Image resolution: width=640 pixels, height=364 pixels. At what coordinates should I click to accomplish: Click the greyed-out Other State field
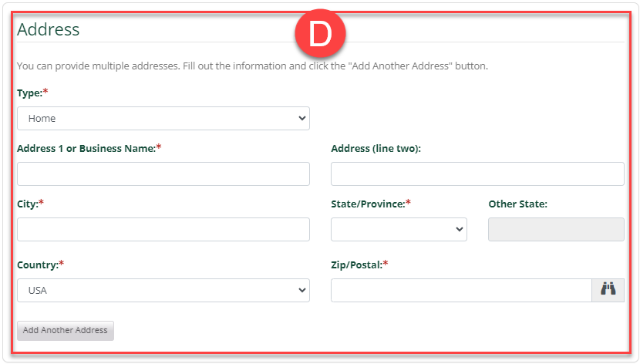coord(556,229)
